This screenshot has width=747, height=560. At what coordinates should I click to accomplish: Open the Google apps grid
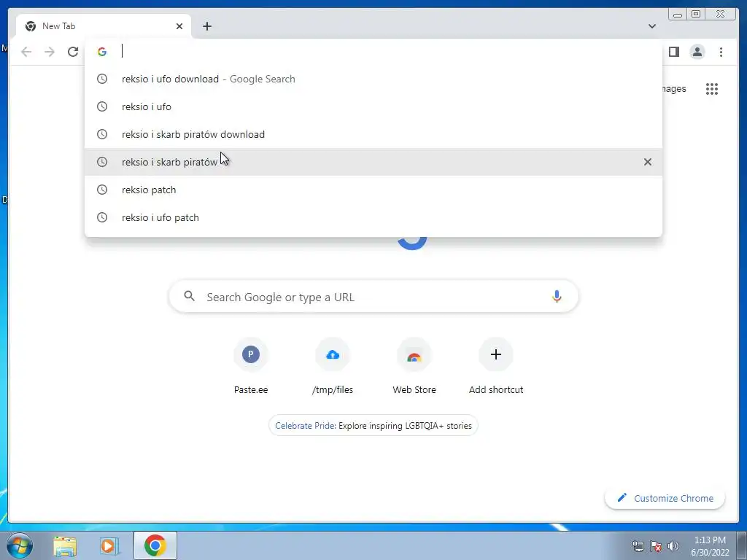click(x=712, y=89)
